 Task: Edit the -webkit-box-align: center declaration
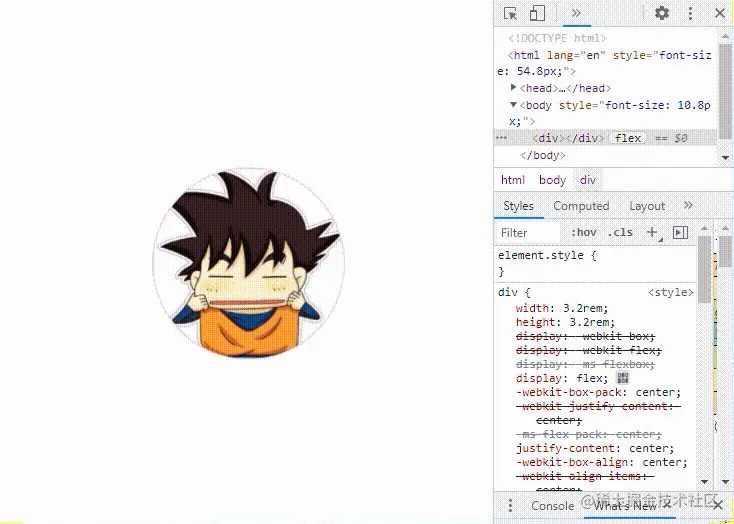[x=602, y=462]
